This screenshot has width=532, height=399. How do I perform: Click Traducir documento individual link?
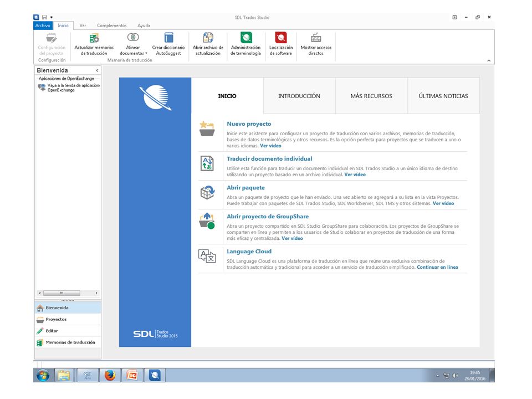pos(269,159)
